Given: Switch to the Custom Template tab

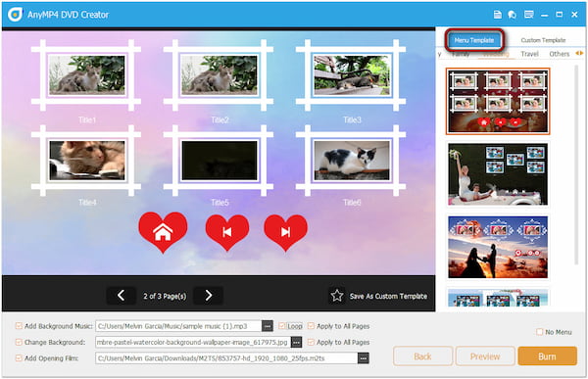Looking at the screenshot, I should click(x=543, y=40).
